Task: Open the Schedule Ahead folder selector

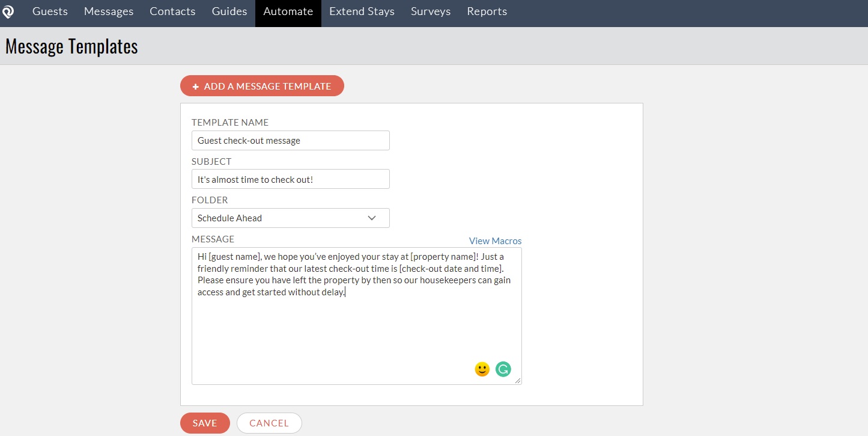Action: (x=290, y=218)
